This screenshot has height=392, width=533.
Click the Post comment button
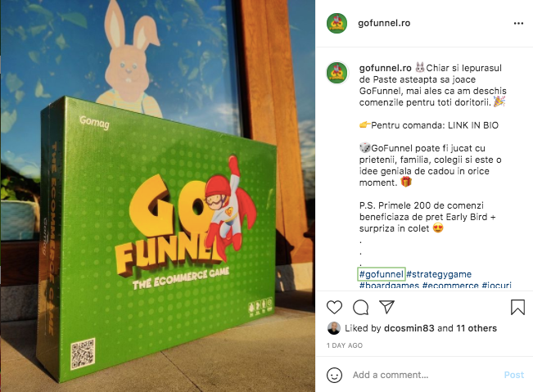click(x=514, y=375)
